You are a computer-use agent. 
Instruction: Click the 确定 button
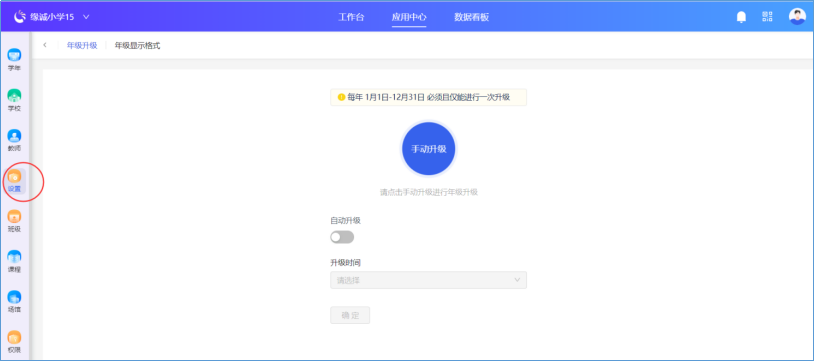(x=350, y=315)
